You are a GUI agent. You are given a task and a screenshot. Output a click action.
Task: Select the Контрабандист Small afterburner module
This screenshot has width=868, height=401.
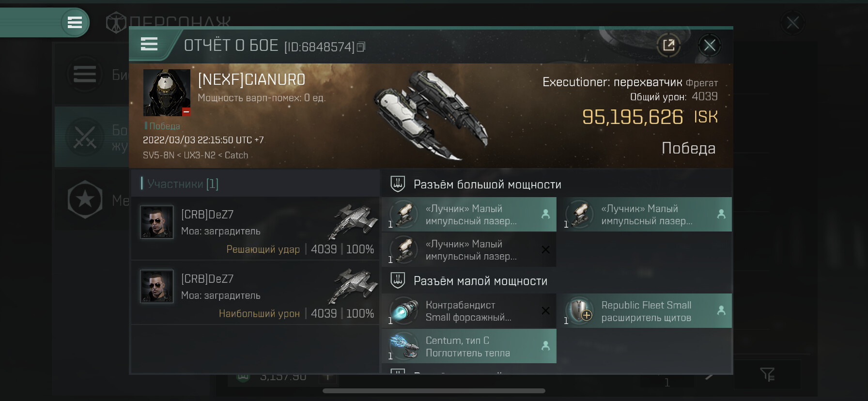pyautogui.click(x=469, y=310)
